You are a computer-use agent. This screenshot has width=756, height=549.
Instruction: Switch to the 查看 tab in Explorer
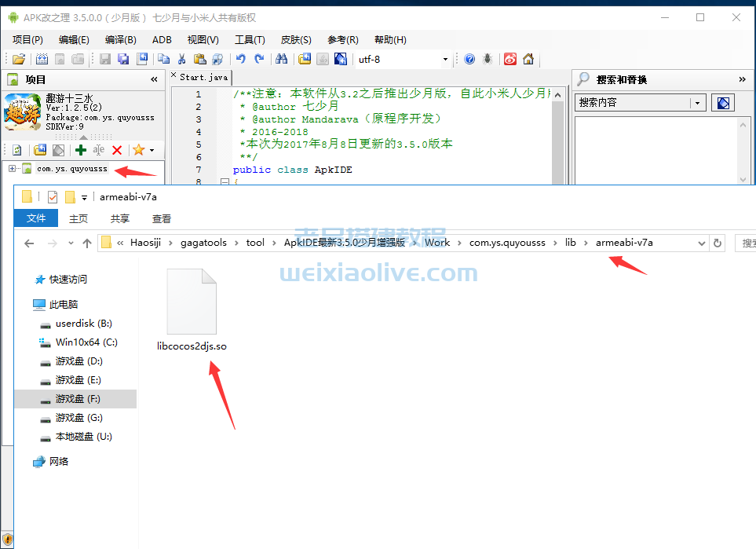click(162, 219)
